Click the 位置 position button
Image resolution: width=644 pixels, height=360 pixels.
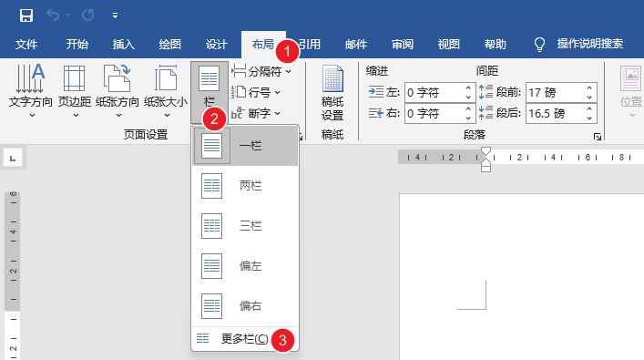(x=631, y=92)
